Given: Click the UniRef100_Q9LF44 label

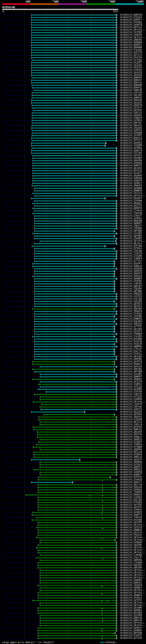Looking at the screenshot, I should 131,435.
